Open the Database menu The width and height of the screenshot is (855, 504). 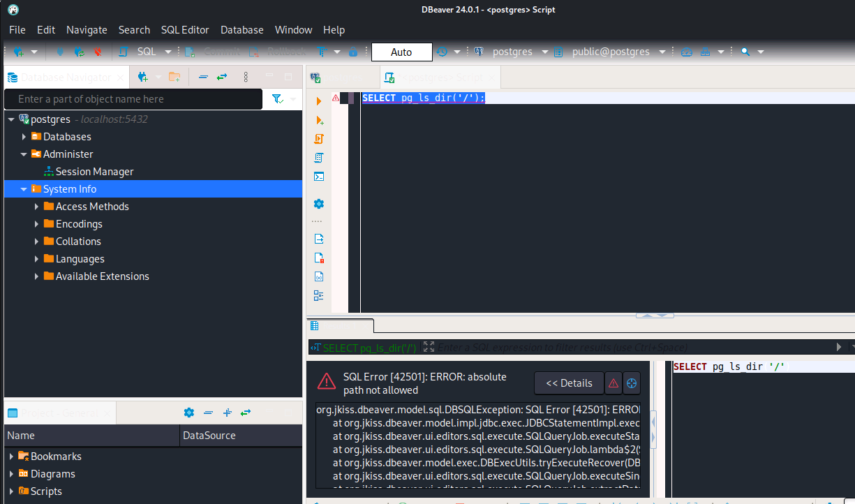point(242,30)
